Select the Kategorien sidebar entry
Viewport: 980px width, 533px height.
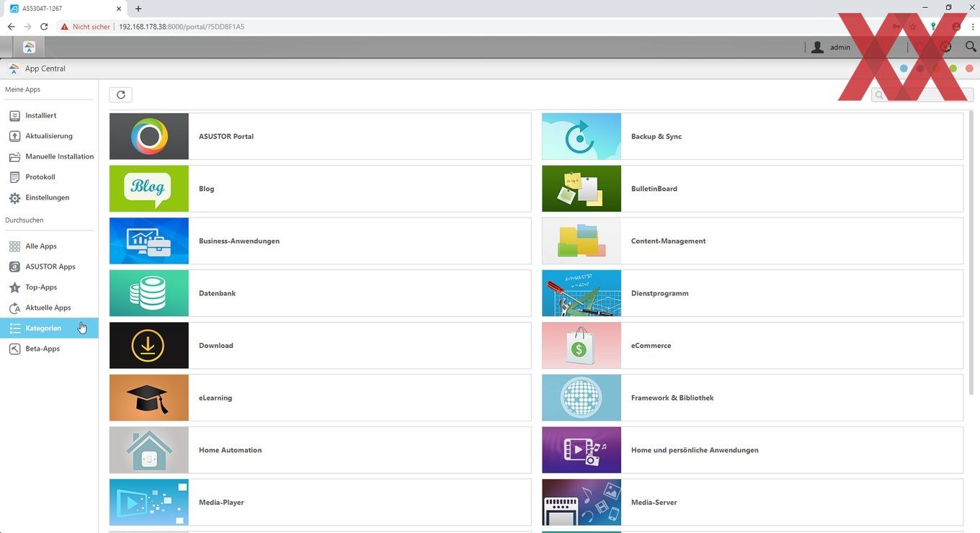click(49, 328)
